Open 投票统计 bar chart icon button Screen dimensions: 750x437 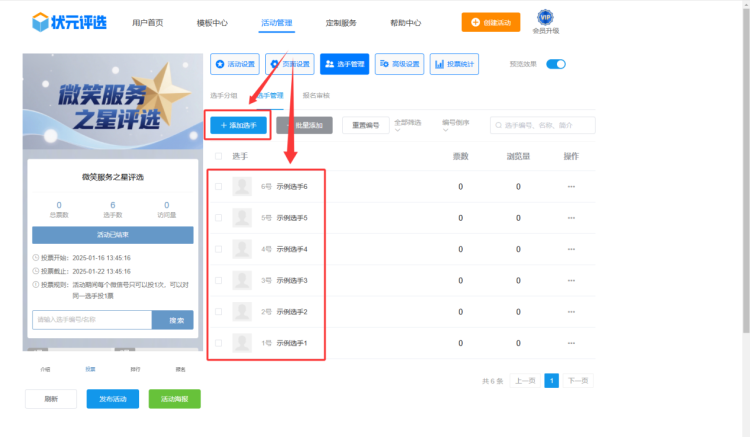point(454,64)
